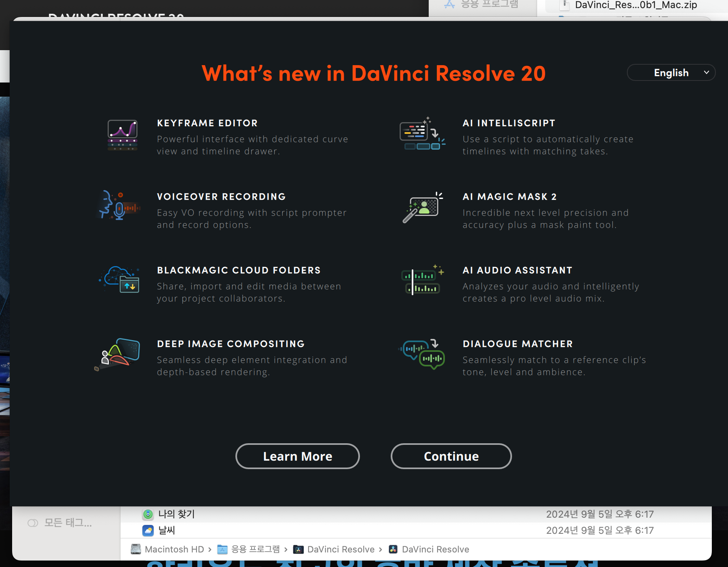The height and width of the screenshot is (567, 728).
Task: Click 응용 프로그램 in Finder path bar
Action: click(255, 549)
